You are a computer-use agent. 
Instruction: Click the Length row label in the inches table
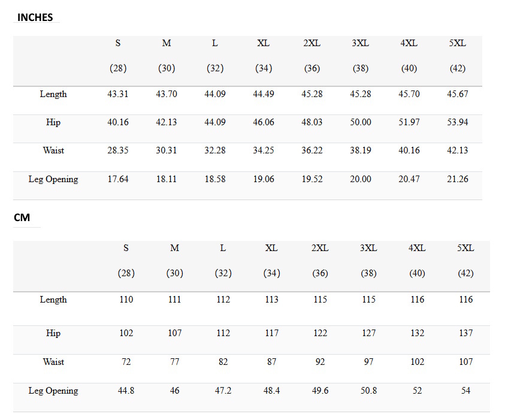[53, 94]
